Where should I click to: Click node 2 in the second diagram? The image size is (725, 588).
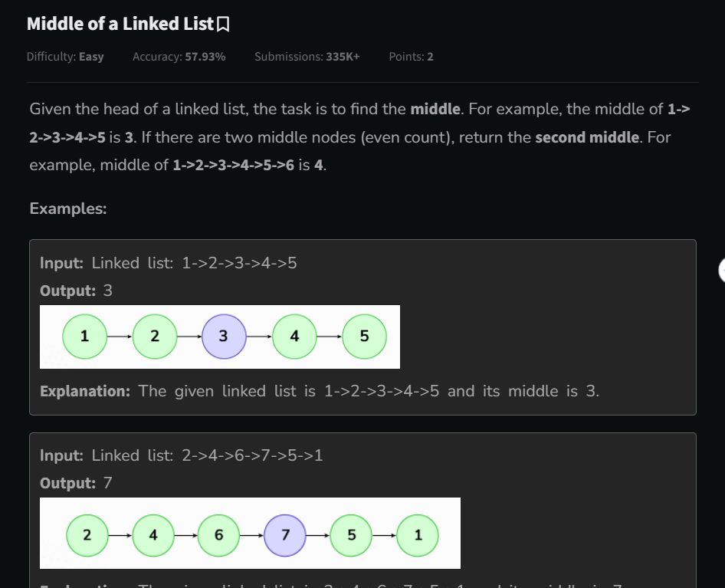pos(87,535)
